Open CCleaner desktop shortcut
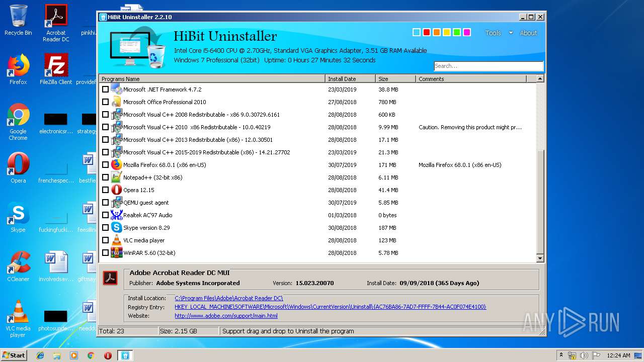Viewport: 644px width, 362px height. click(18, 266)
